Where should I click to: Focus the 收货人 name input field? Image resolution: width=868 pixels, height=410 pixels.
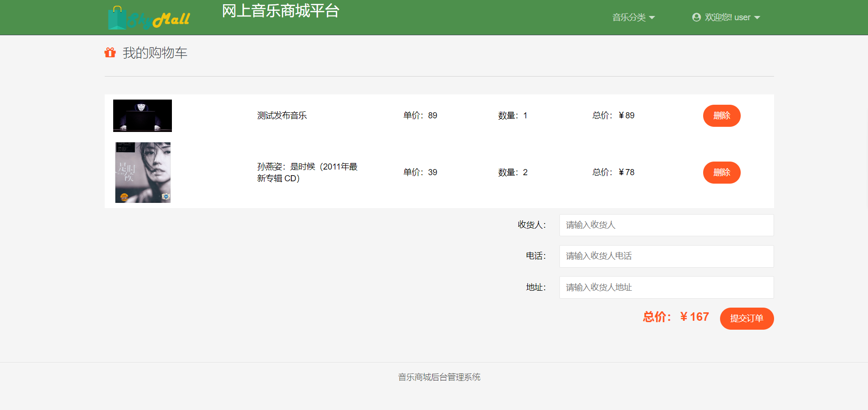[666, 225]
